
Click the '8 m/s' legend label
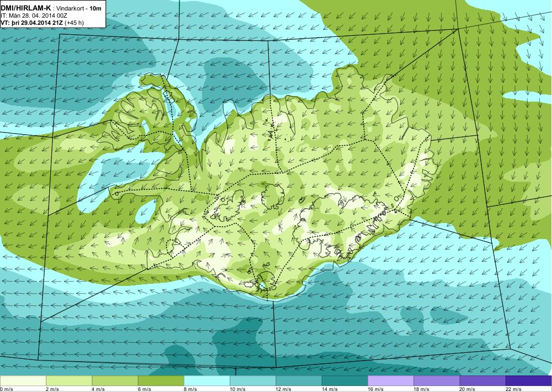click(190, 389)
